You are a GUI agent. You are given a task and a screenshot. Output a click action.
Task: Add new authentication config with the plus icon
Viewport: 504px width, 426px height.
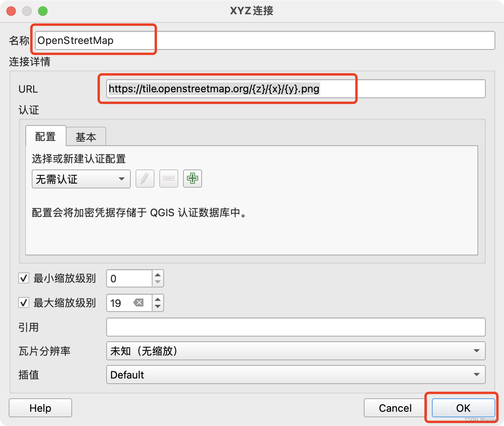[193, 179]
